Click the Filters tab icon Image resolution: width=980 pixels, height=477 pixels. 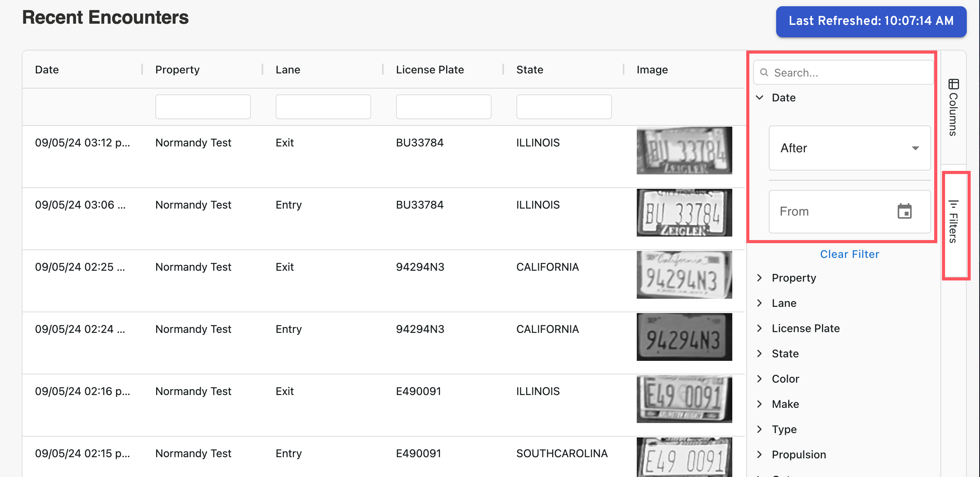954,204
